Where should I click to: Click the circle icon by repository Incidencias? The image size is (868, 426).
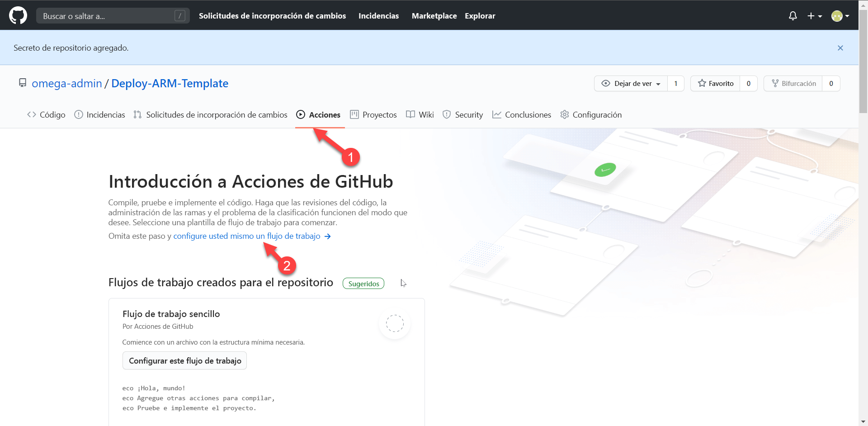click(x=79, y=114)
